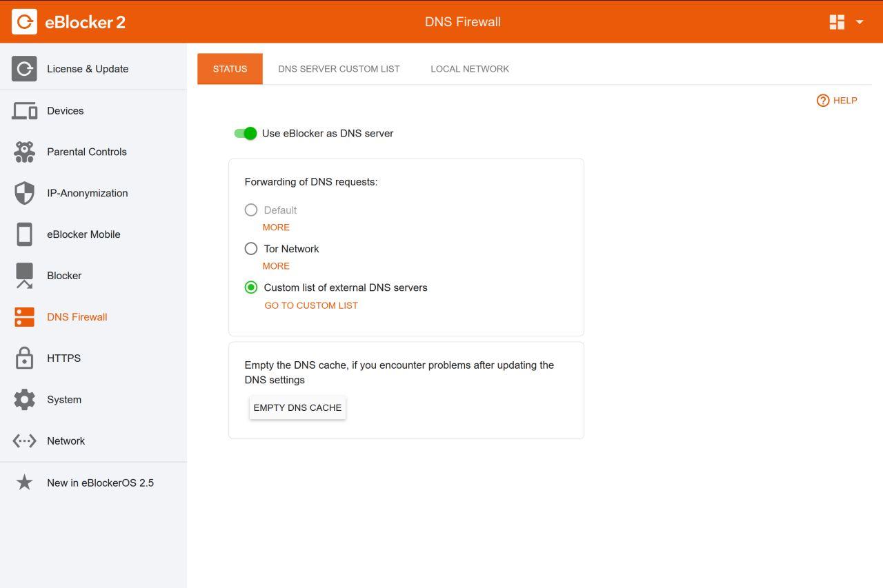Open the Devices section
This screenshot has width=883, height=588.
24,110
